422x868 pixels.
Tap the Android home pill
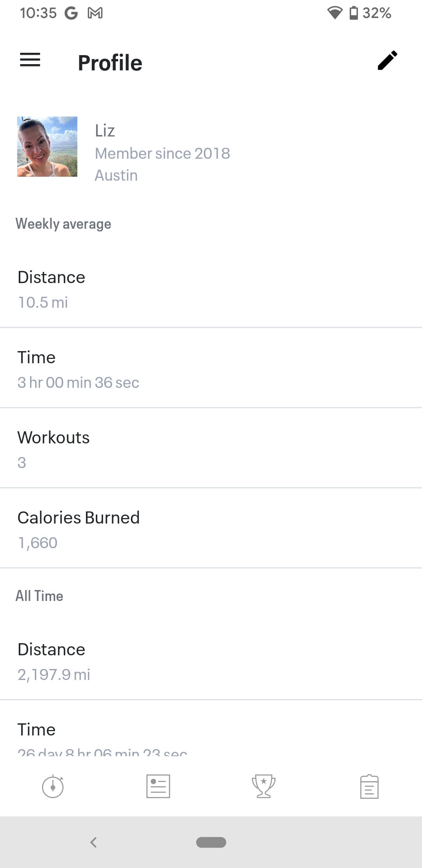pyautogui.click(x=211, y=842)
